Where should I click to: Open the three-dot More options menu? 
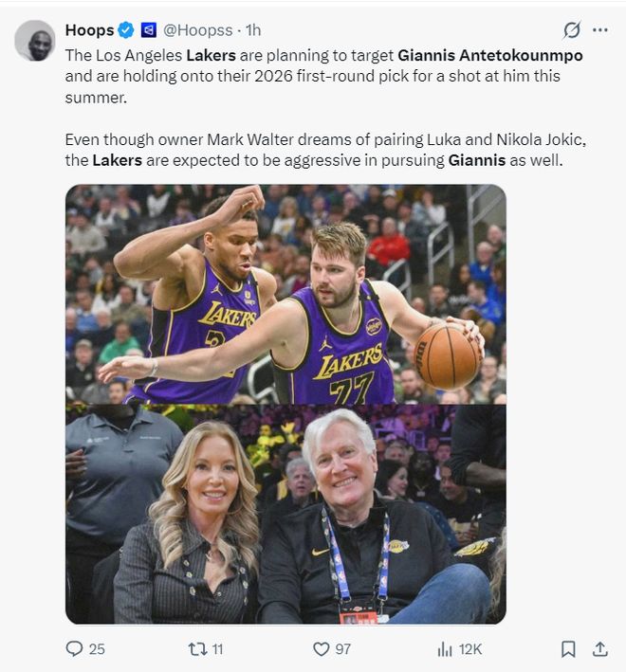[599, 30]
